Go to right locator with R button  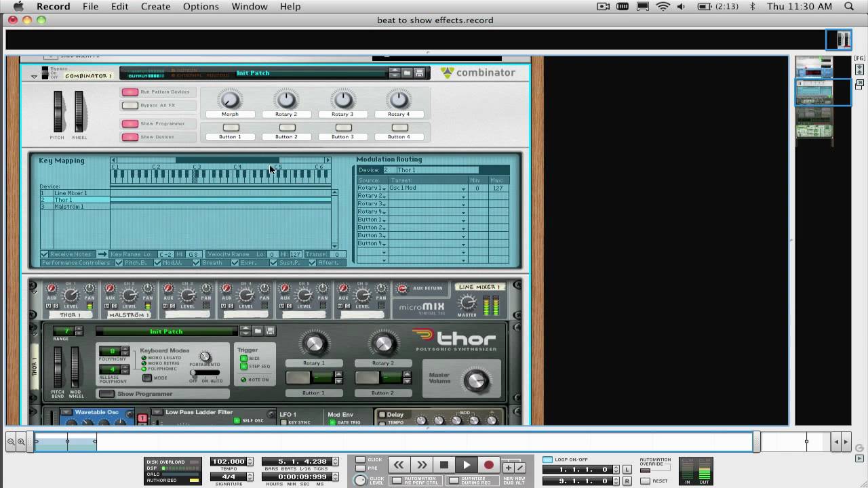627,481
